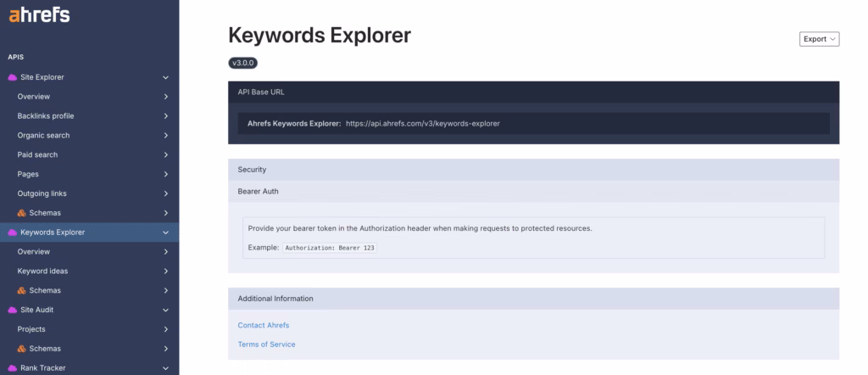Click Schemas cubes icon under Site Audit

click(x=22, y=349)
